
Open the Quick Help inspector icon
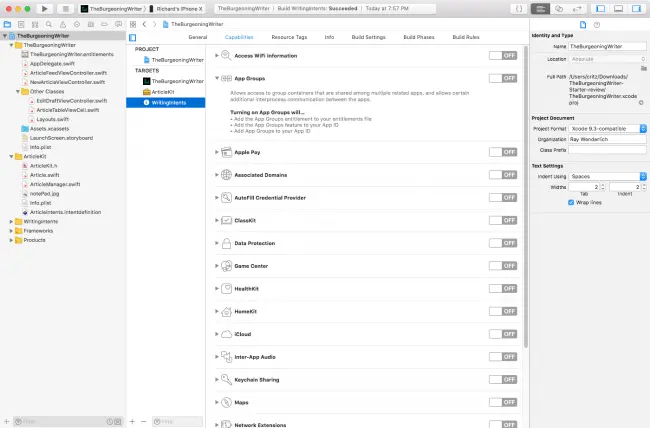(x=597, y=25)
